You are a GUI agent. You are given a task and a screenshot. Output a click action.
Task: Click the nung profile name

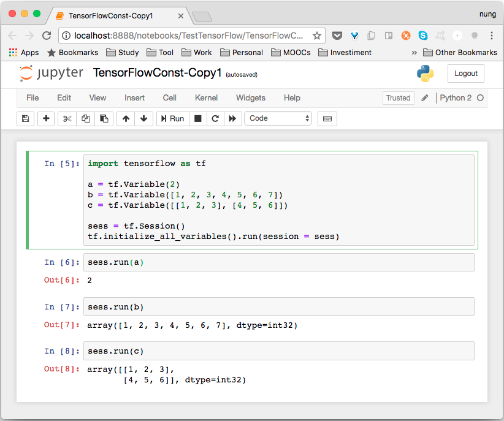pos(487,14)
